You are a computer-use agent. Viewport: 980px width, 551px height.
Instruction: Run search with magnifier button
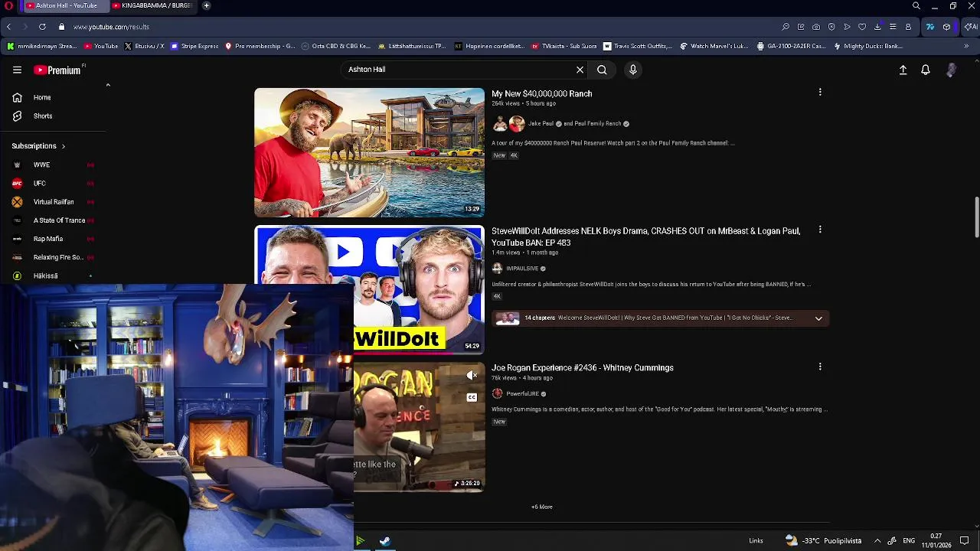pyautogui.click(x=602, y=70)
